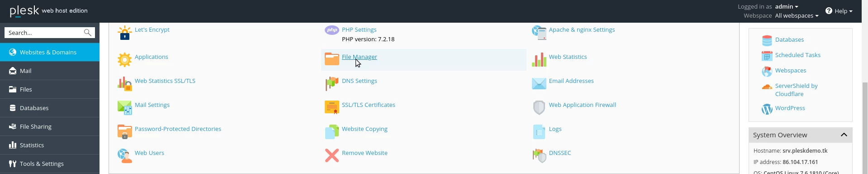
Task: Click the WordPress logo icon
Action: (x=767, y=109)
